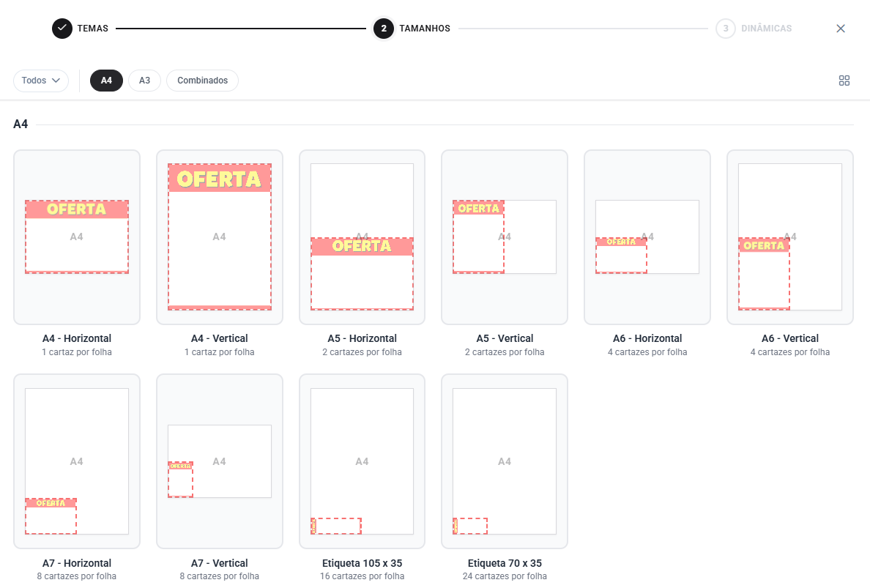Go back to Temas step label
Viewport: 870px width, 588px height.
(92, 29)
